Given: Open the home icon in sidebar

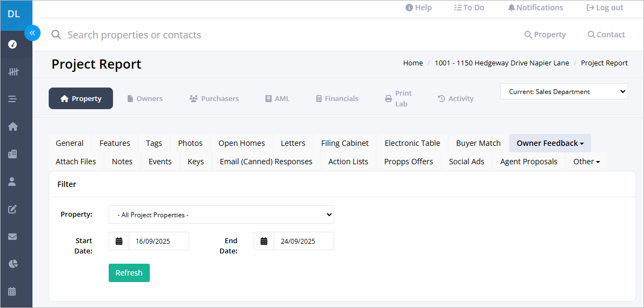Looking at the screenshot, I should pos(13,126).
